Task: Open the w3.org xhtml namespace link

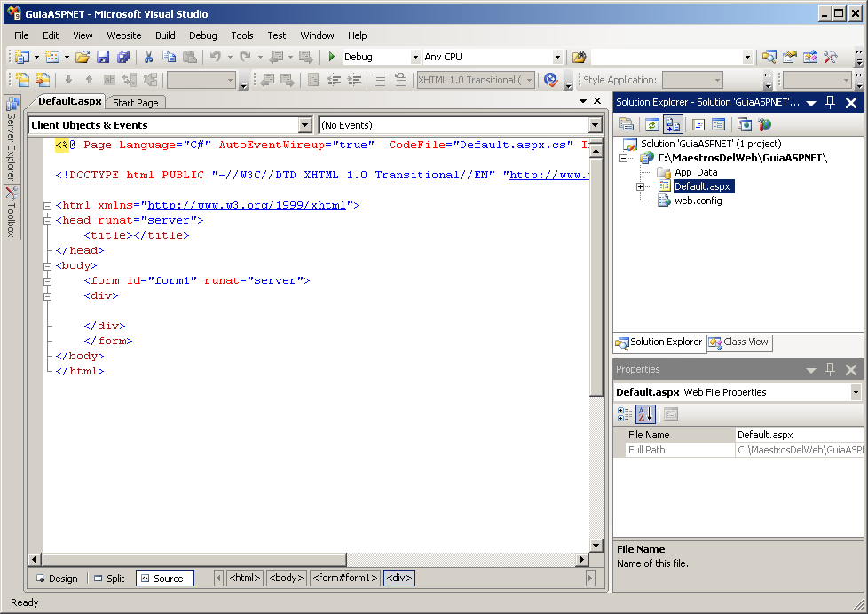Action: pyautogui.click(x=247, y=205)
